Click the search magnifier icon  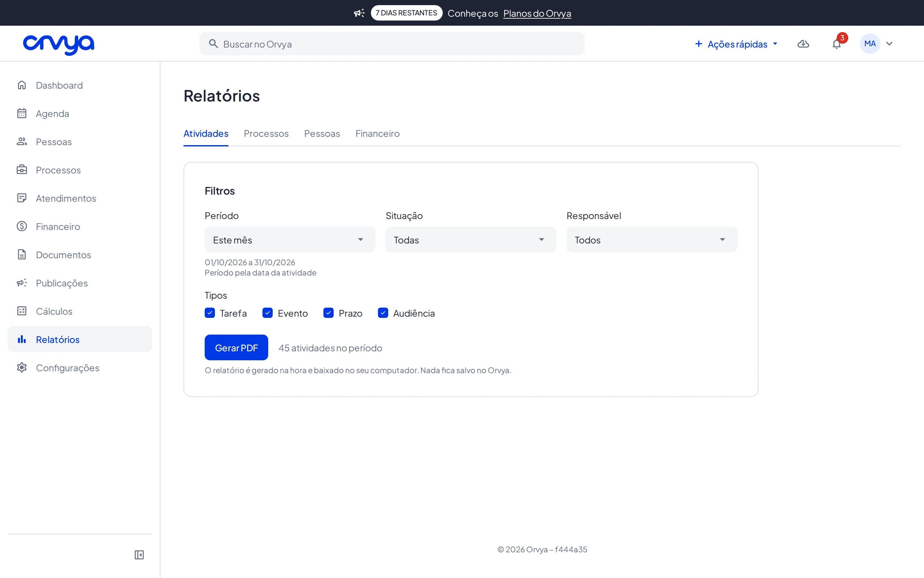(x=213, y=44)
